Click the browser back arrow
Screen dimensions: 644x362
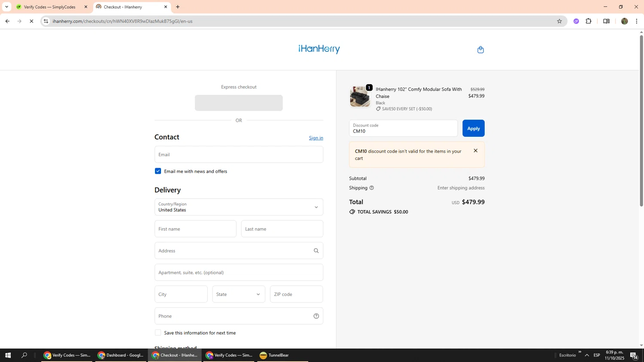pos(7,21)
